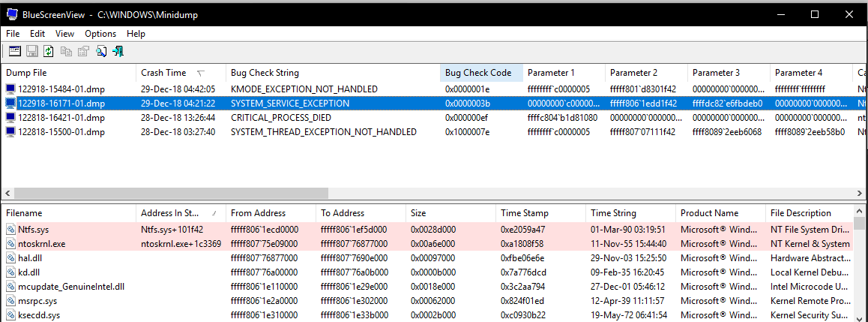Image resolution: width=868 pixels, height=322 pixels.
Task: Click the upper pane scrollbar right arrow
Action: click(860, 194)
